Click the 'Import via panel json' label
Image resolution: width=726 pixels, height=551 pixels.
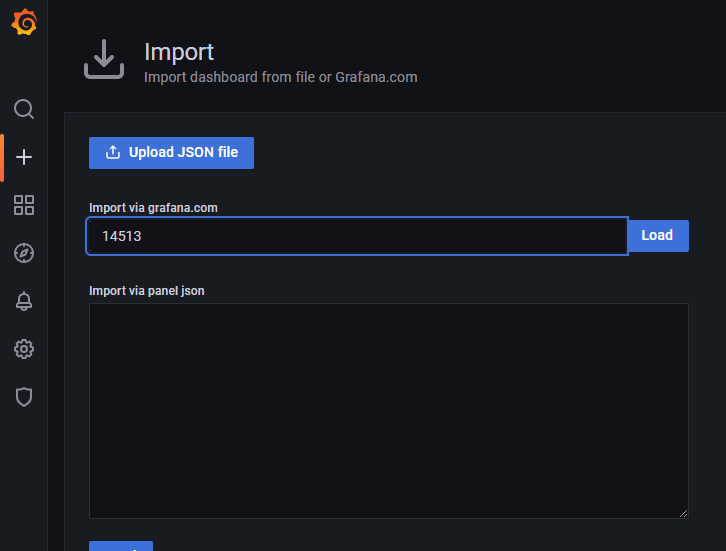147,291
